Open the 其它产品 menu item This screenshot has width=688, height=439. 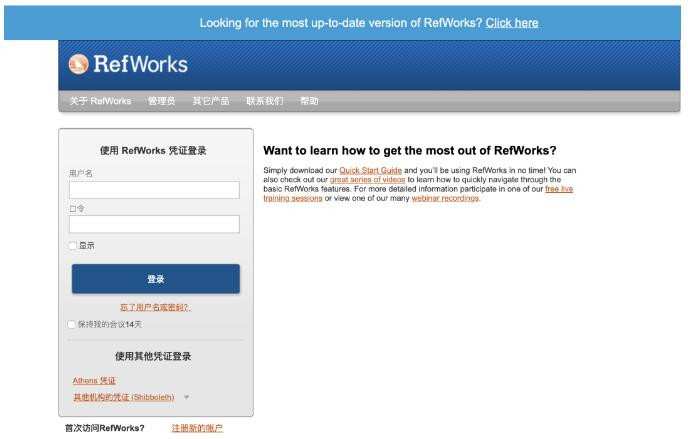(211, 101)
